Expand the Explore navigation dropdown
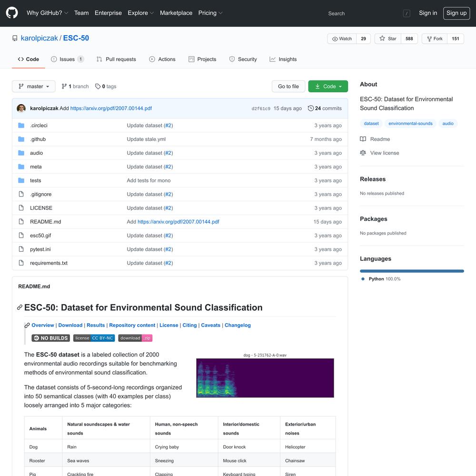 click(x=141, y=13)
